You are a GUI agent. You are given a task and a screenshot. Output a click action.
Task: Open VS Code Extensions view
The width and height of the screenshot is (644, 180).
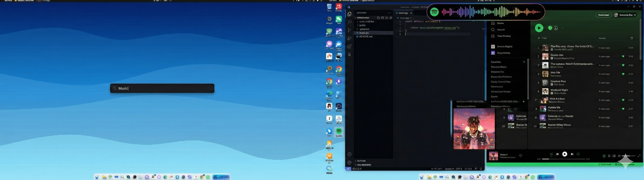pyautogui.click(x=349, y=46)
